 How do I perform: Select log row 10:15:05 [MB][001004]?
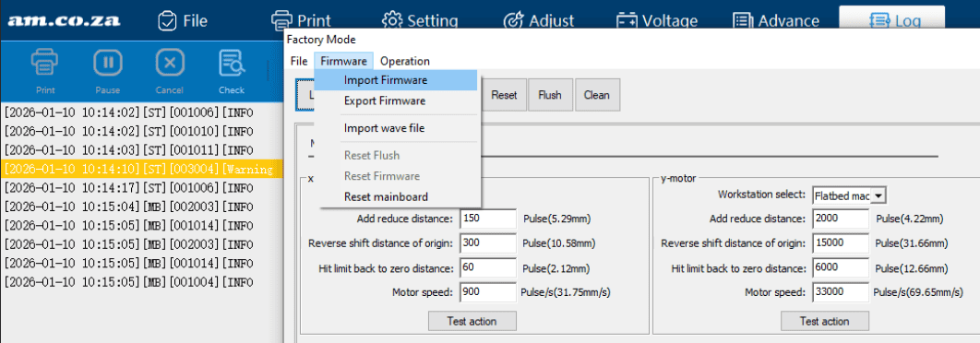(x=141, y=282)
